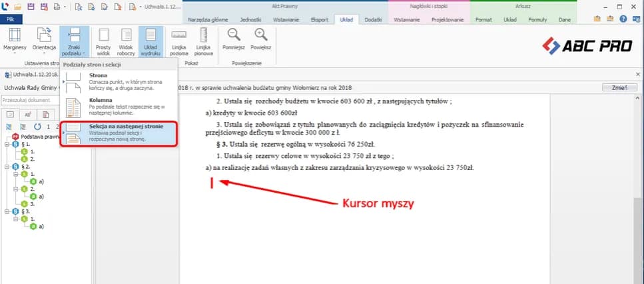Viewport: 644px width, 284px height.
Task: Open the Dane ribbon tab
Action: point(564,20)
